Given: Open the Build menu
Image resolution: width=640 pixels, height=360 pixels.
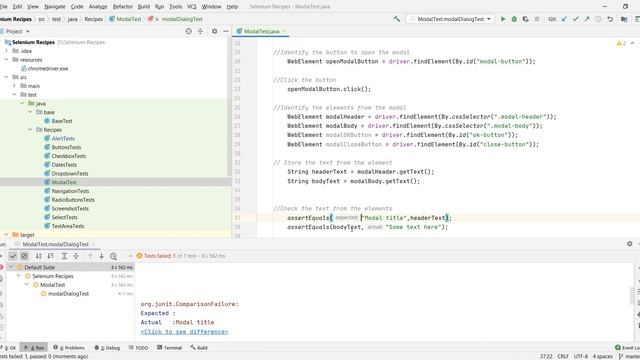Looking at the screenshot, I should pos(144,7).
